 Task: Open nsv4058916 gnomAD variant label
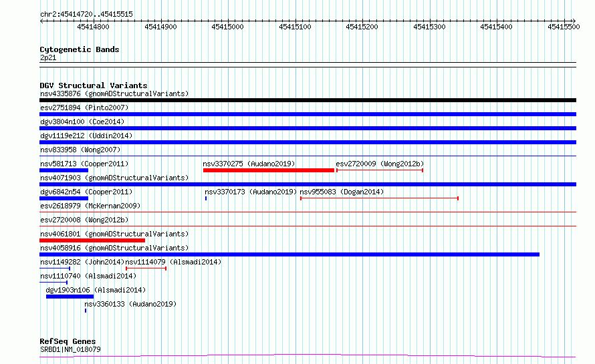tap(114, 248)
